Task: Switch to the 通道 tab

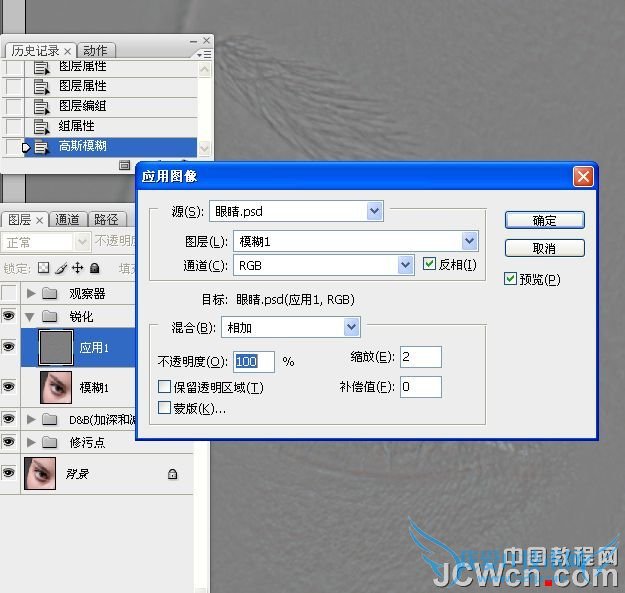Action: point(67,220)
